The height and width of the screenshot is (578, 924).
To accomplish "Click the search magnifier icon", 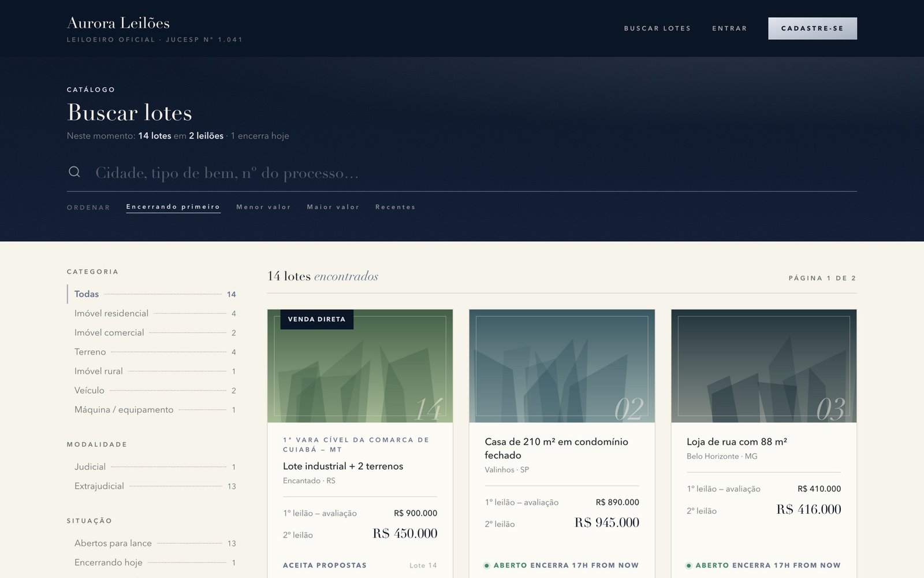I will tap(74, 172).
